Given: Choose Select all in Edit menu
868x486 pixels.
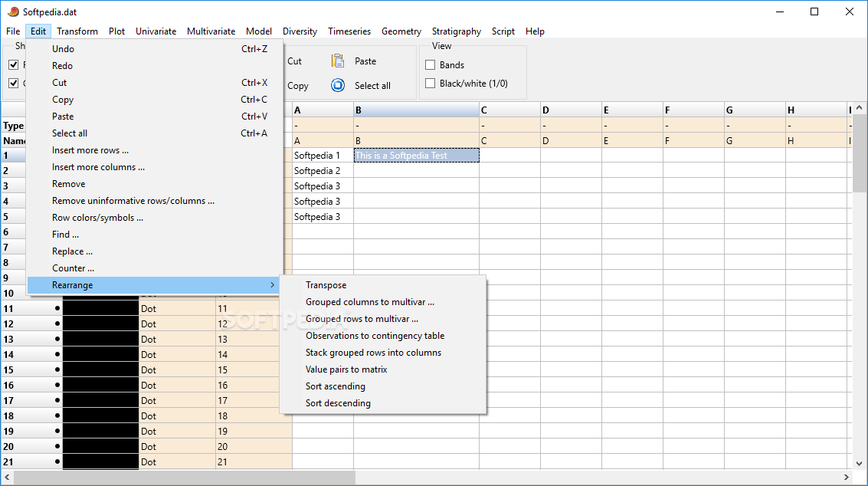Looking at the screenshot, I should tap(155, 133).
